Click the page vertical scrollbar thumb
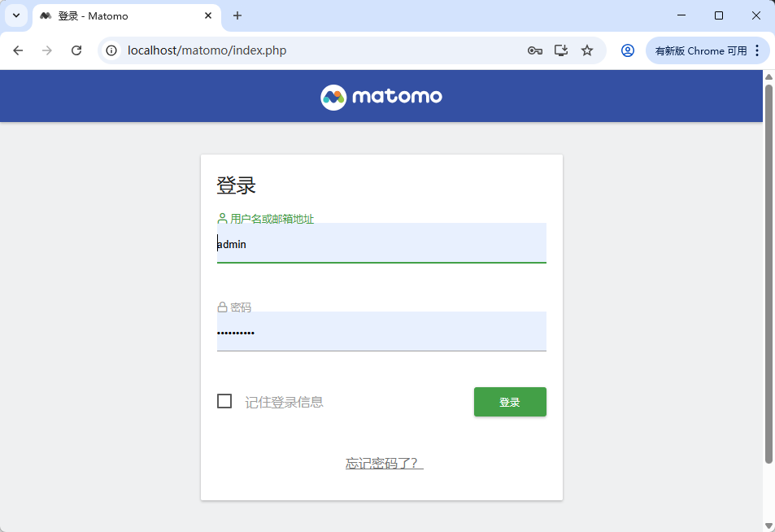The image size is (775, 532). tap(768, 274)
